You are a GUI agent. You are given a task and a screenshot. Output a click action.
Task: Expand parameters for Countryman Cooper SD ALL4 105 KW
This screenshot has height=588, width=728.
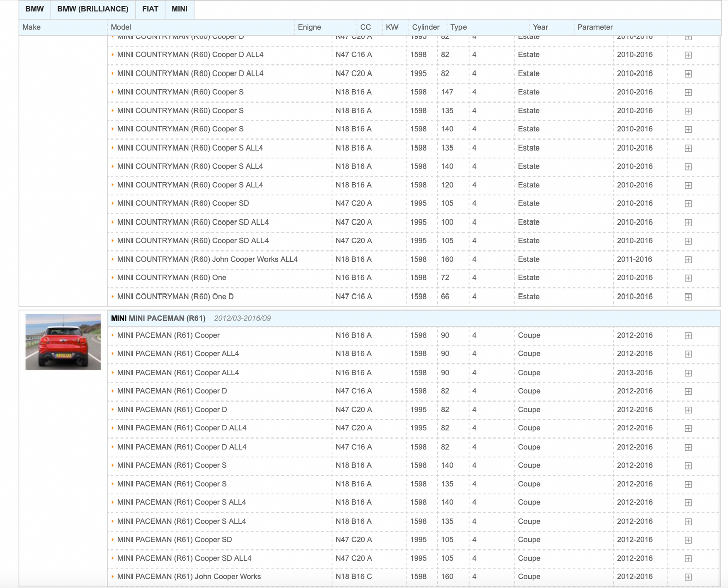[688, 241]
